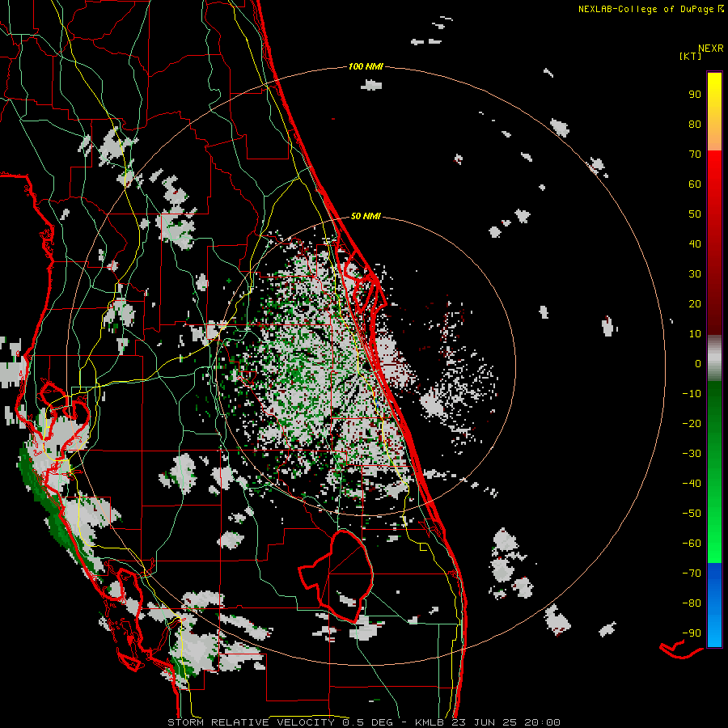Click the -10 knot scale value
The image size is (728, 728).
click(x=692, y=394)
